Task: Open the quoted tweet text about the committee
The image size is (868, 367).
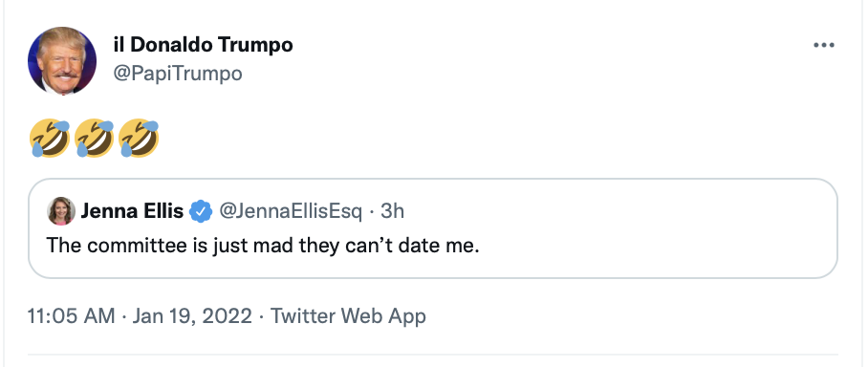Action: [263, 246]
